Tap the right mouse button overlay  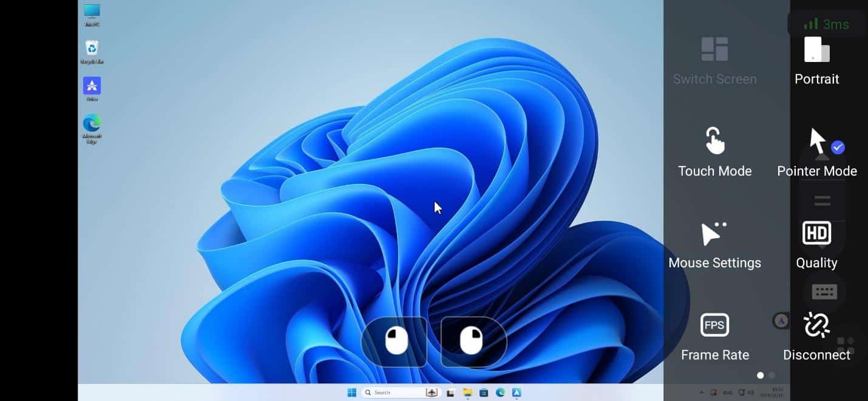(x=473, y=341)
